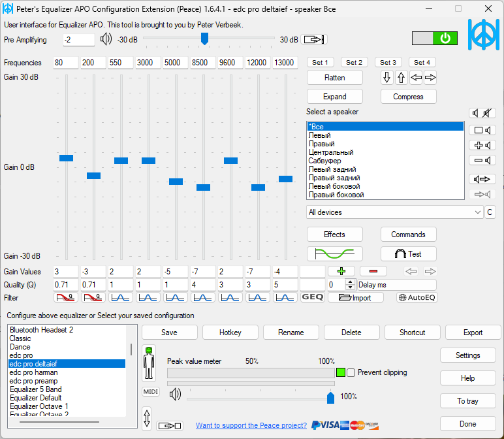Screen dimensions: 504x439
Task: Click the up-down arrow resize icon
Action: click(x=147, y=418)
